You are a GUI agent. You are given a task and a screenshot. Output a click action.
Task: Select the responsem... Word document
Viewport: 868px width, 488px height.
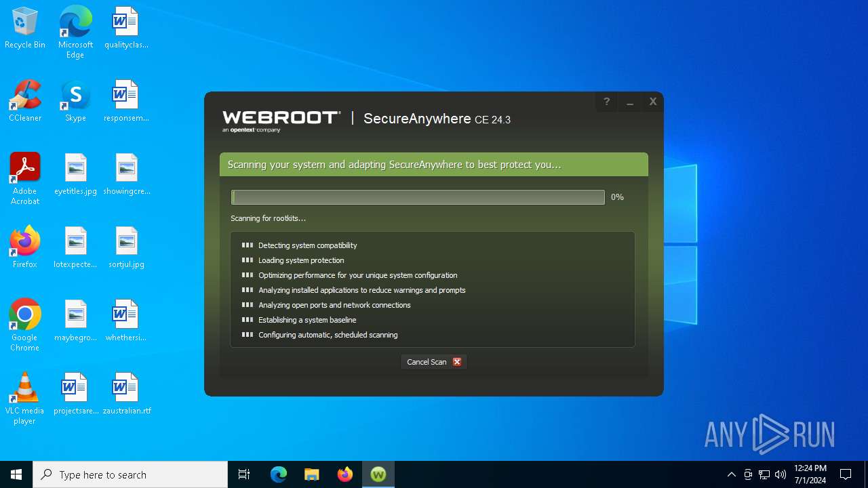click(x=126, y=102)
